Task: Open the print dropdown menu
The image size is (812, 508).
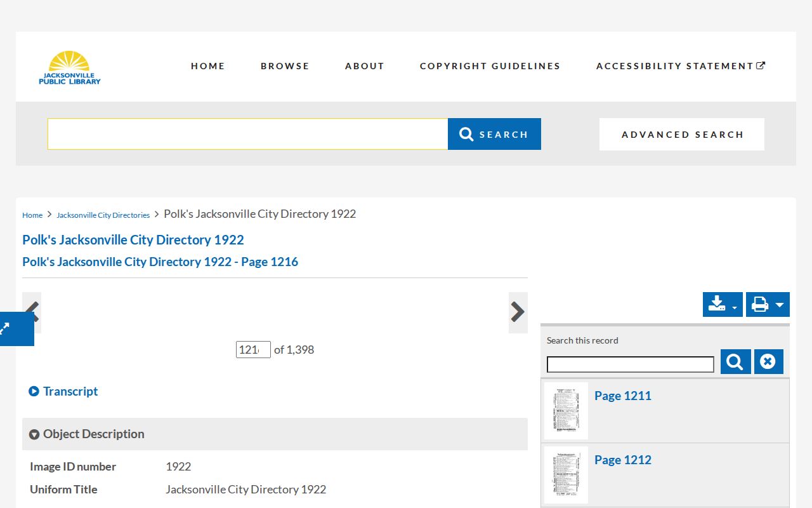Action: 768,305
